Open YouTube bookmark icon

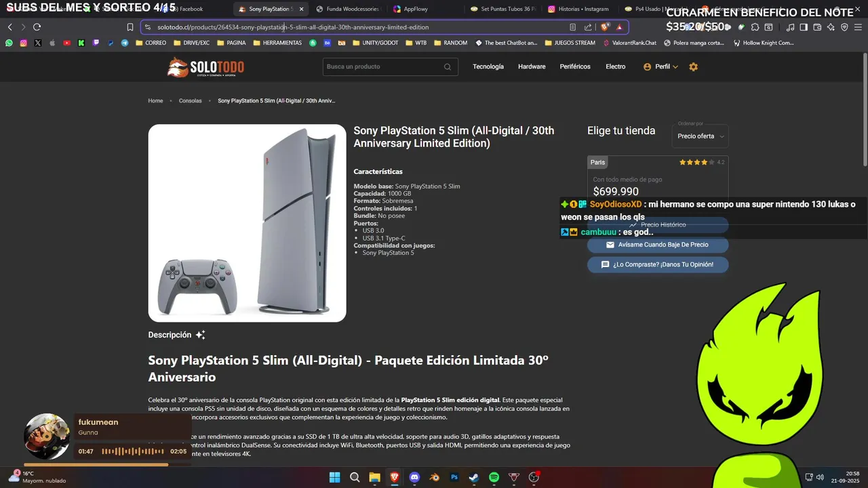coord(66,43)
